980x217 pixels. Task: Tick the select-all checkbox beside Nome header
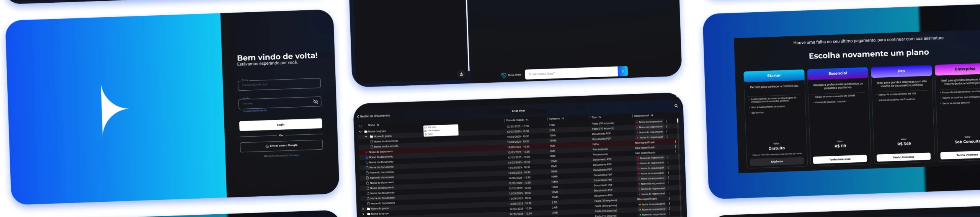(360, 126)
